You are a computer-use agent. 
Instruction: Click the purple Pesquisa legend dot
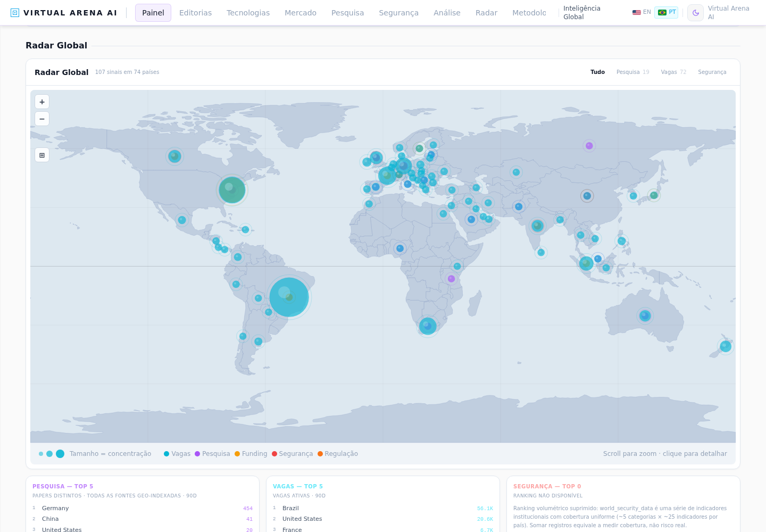pyautogui.click(x=197, y=454)
